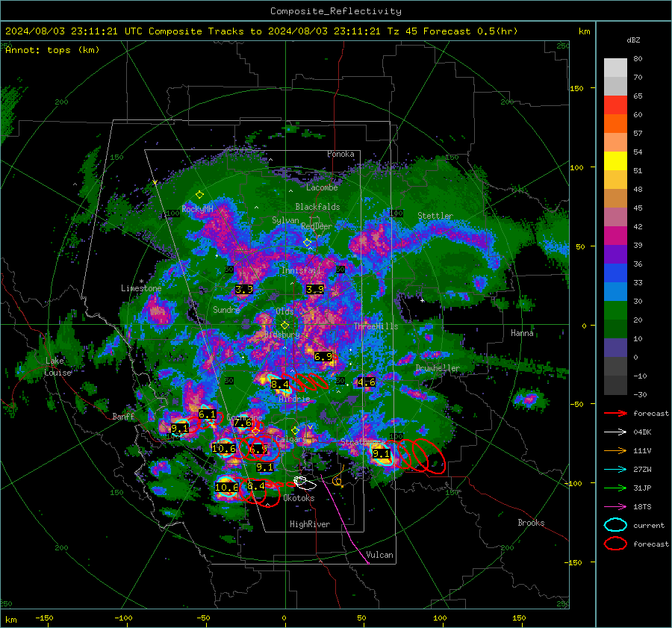Click the Calgary city label
Image resolution: width=672 pixels, height=628 pixels.
pos(291,439)
